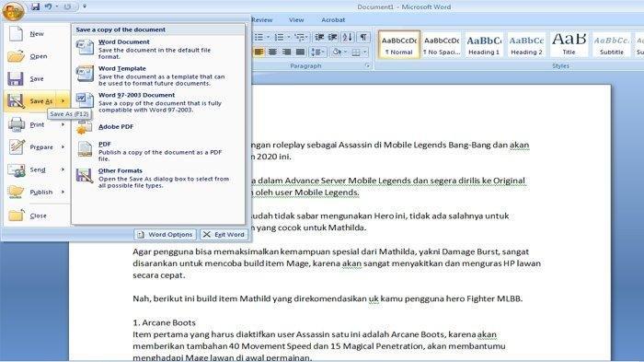Viewport: 644px width, 362px height.
Task: Open Other Formats save dialog
Action: 158,178
